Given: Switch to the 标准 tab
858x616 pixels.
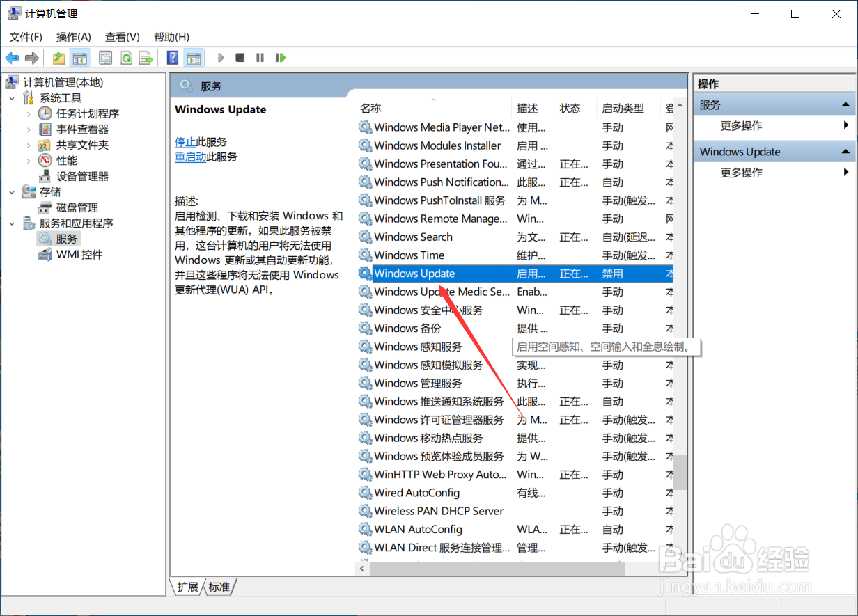Looking at the screenshot, I should coord(219,587).
